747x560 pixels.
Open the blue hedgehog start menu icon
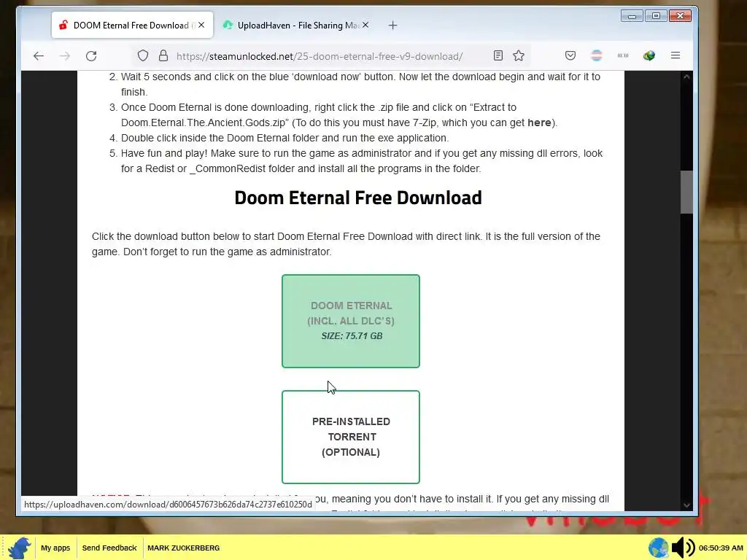pyautogui.click(x=20, y=548)
